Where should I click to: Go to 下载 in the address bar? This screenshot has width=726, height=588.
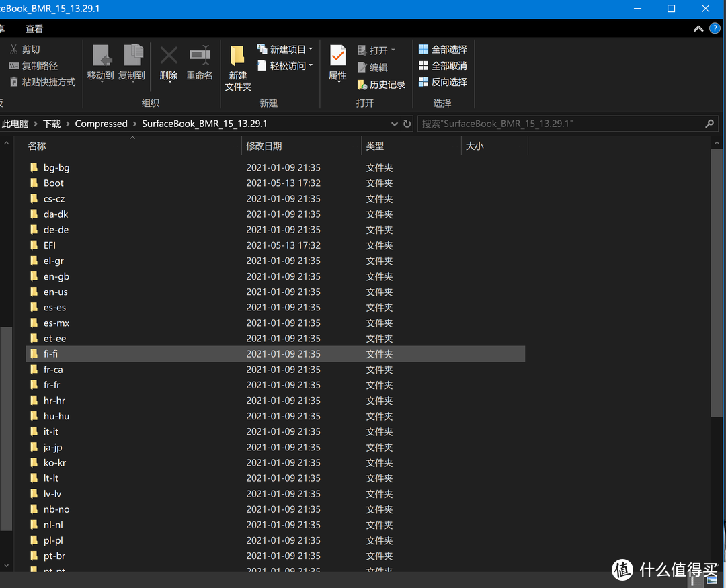[52, 124]
